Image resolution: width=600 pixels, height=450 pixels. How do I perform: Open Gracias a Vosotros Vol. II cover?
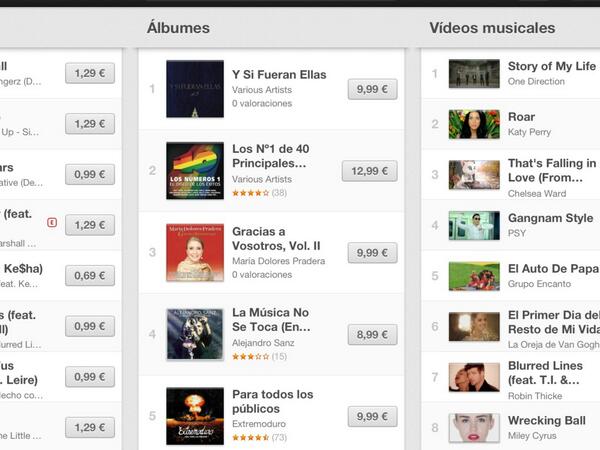pos(195,253)
